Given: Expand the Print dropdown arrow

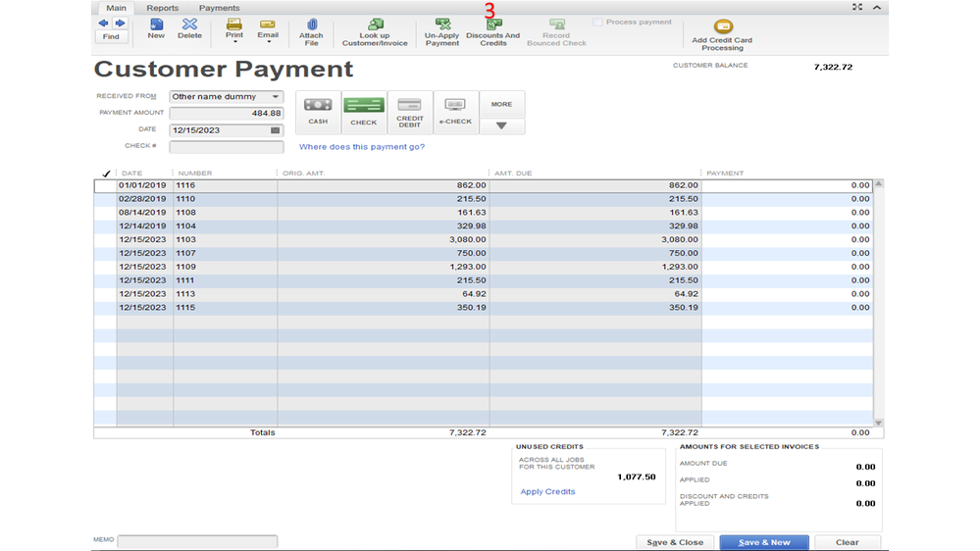Looking at the screenshot, I should click(x=234, y=43).
